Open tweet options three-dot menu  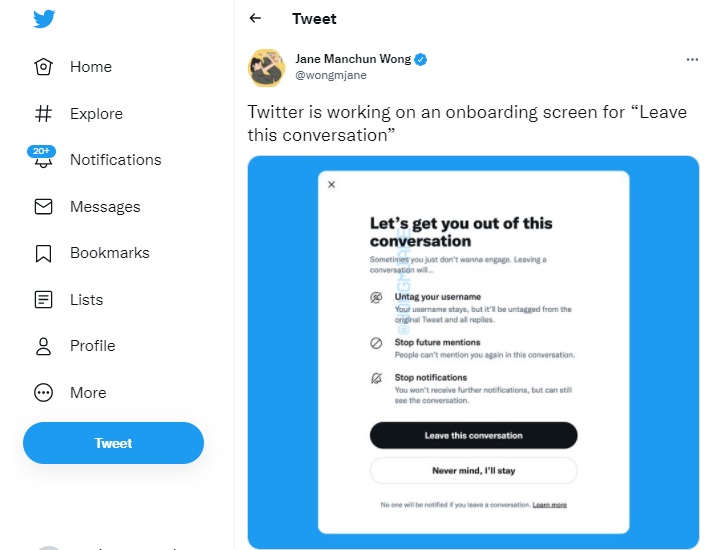coord(692,60)
